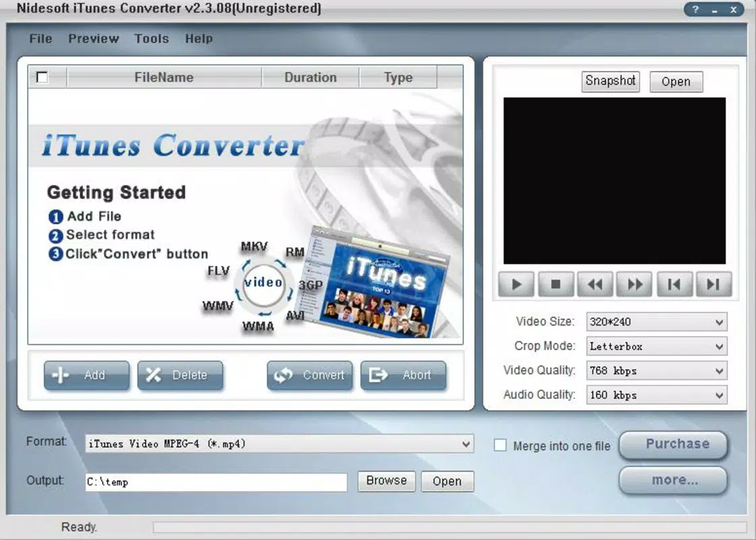Abort the current conversion
The image size is (756, 540).
point(403,375)
